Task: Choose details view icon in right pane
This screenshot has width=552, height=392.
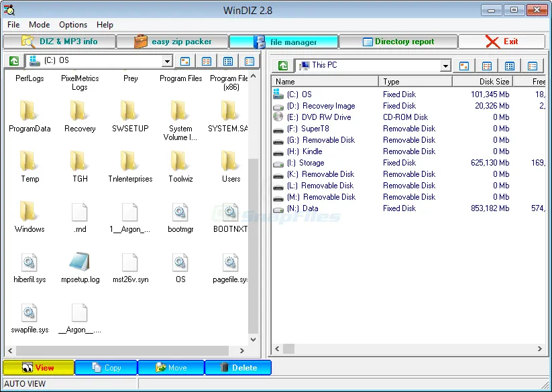Action: [533, 66]
